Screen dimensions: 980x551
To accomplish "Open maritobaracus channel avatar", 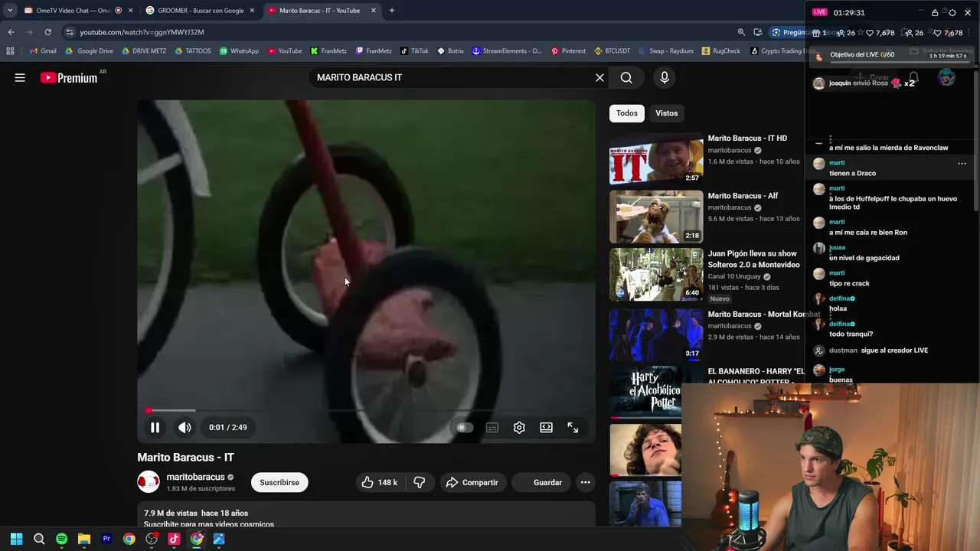I will (x=149, y=482).
